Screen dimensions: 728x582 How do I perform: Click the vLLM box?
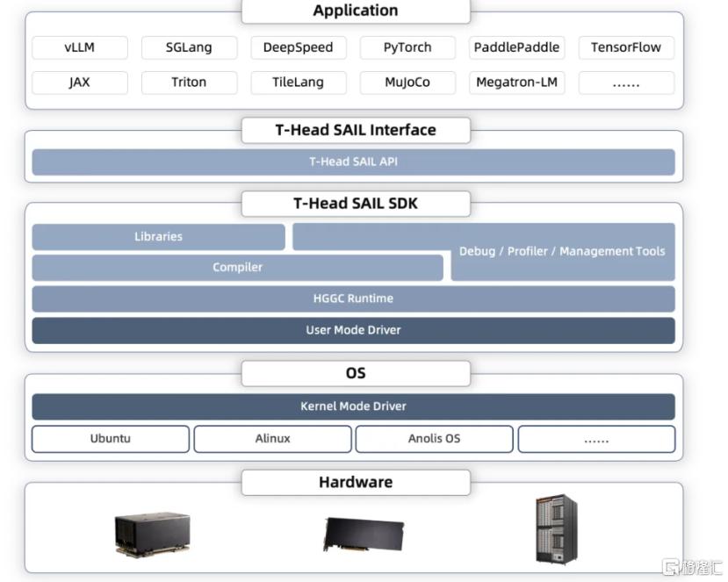coord(80,47)
